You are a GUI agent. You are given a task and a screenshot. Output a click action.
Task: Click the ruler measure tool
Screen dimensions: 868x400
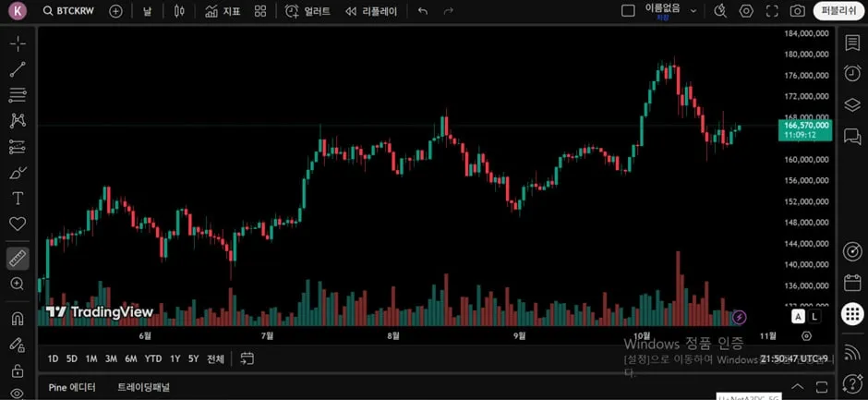(18, 258)
